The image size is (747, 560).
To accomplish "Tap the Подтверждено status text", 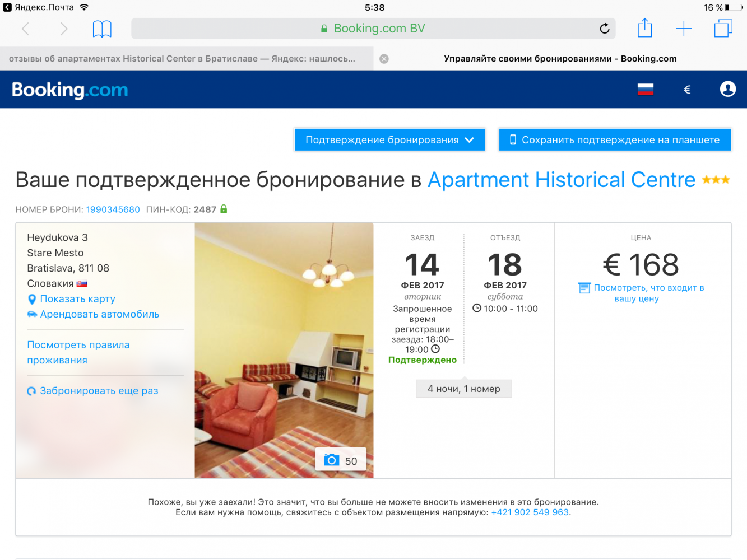I will tap(423, 360).
